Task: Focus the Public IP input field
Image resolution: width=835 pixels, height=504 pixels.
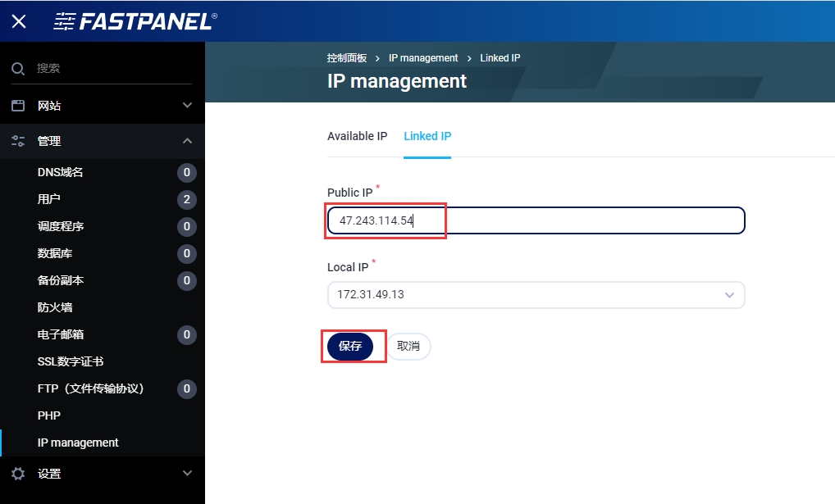Action: (536, 220)
